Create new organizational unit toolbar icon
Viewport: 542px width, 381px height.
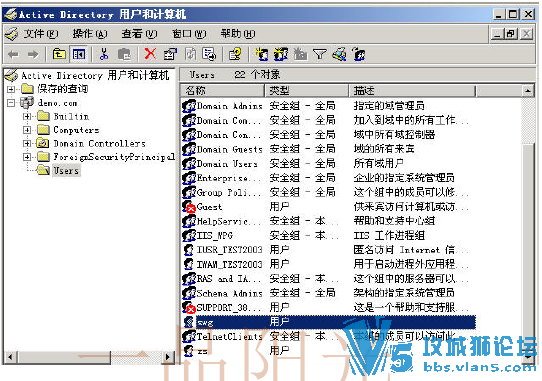(300, 54)
